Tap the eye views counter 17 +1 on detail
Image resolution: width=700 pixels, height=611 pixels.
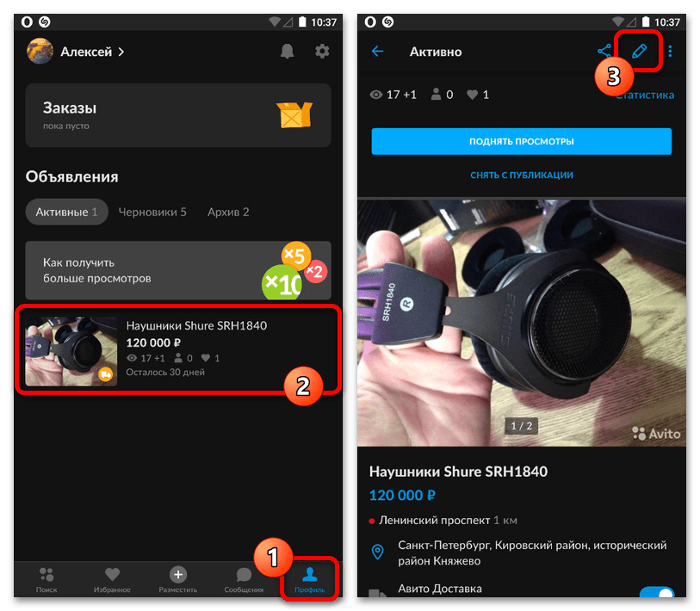(x=393, y=95)
